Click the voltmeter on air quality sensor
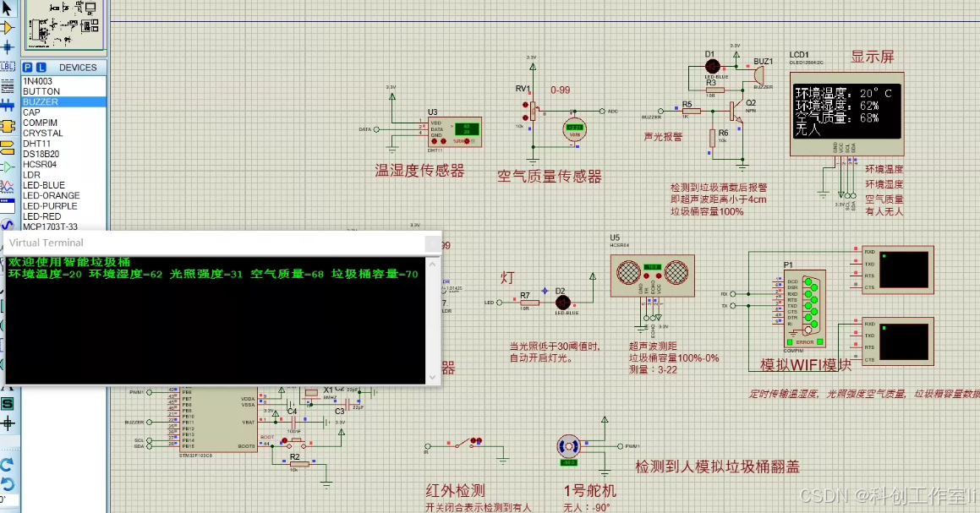980x513 pixels. tap(574, 130)
